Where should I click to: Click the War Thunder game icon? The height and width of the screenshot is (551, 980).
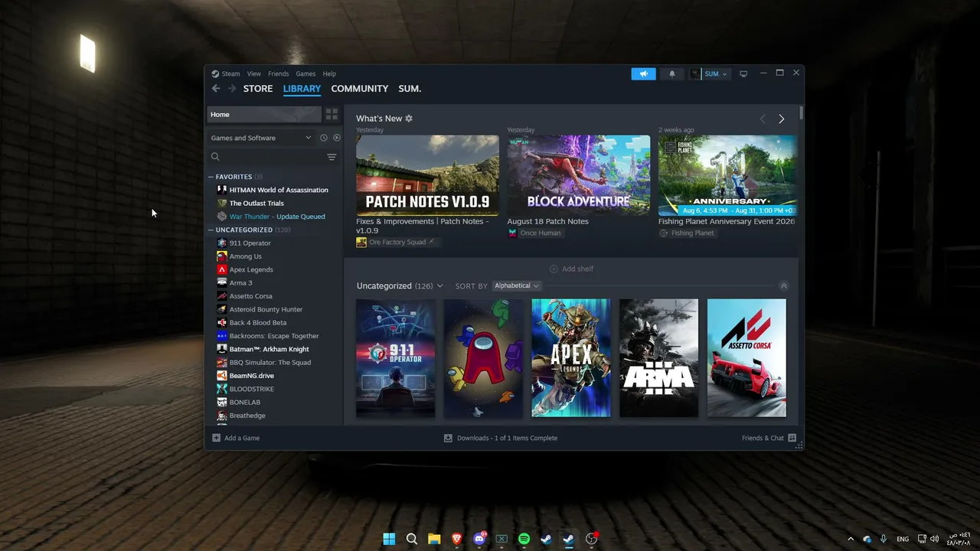click(x=222, y=217)
